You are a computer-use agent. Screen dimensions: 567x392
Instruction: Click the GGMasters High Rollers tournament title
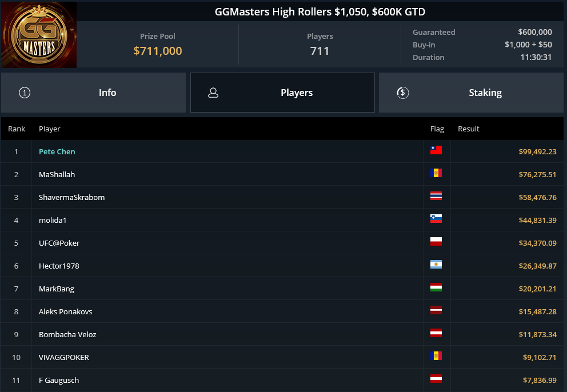pyautogui.click(x=320, y=11)
